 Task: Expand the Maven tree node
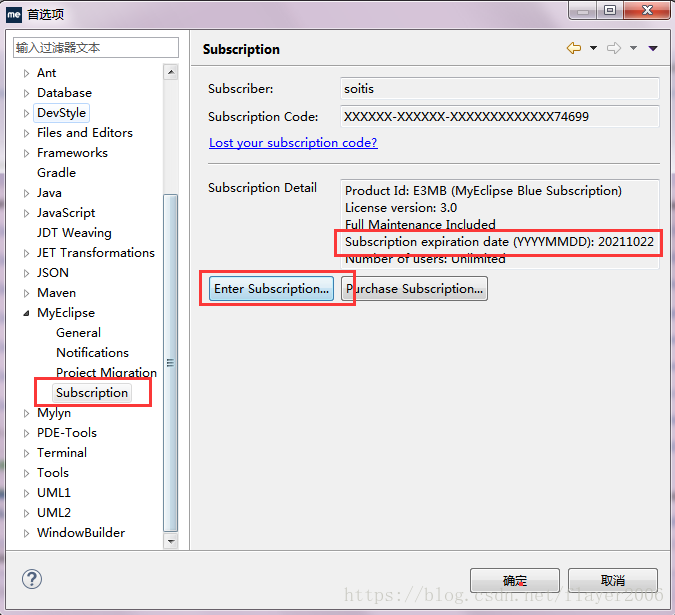point(26,293)
